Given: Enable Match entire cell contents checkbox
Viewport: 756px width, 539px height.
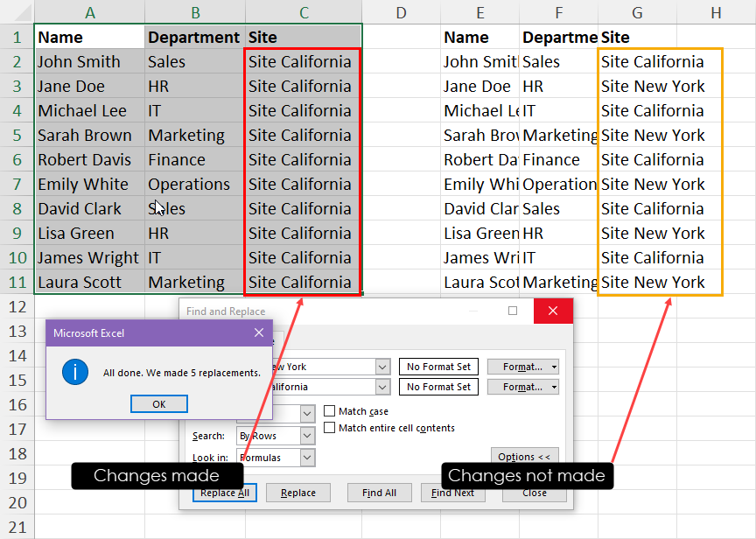Looking at the screenshot, I should click(x=329, y=428).
